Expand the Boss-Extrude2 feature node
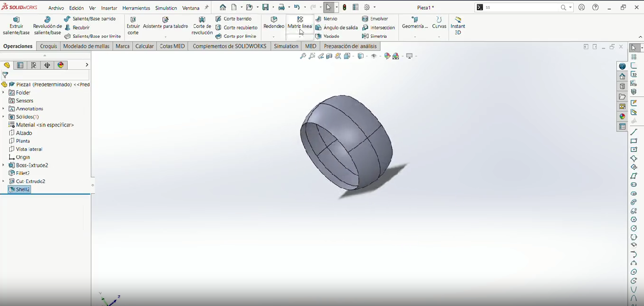This screenshot has height=306, width=644. [x=4, y=165]
